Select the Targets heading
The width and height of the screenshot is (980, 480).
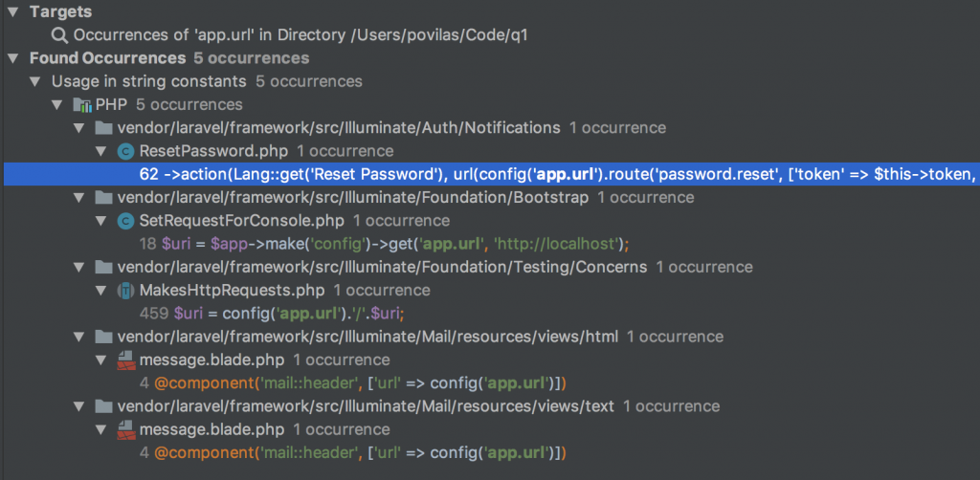[x=60, y=11]
